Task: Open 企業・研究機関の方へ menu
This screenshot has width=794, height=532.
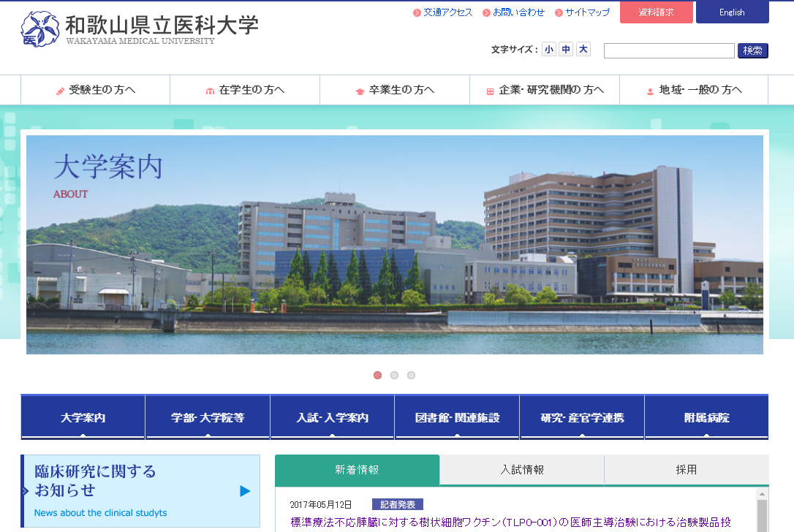Action: [545, 90]
